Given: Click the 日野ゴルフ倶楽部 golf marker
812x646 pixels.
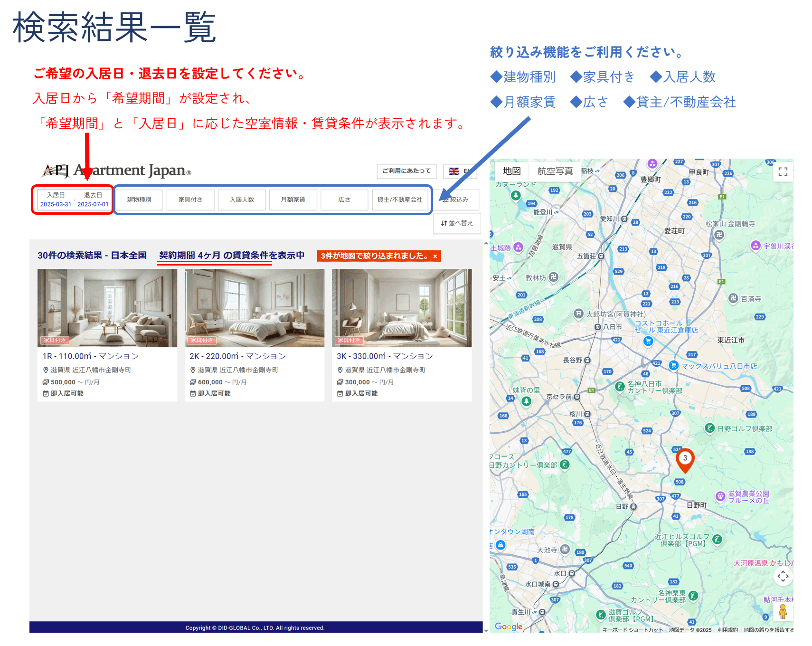Looking at the screenshot, I should tap(709, 428).
